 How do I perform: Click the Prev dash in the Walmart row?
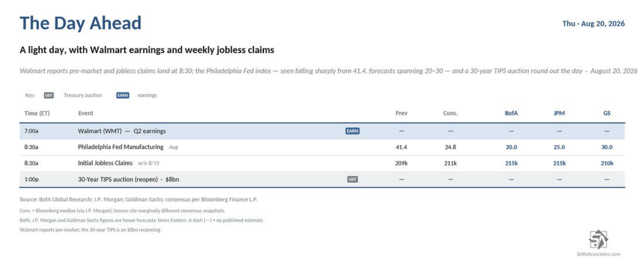tap(401, 131)
